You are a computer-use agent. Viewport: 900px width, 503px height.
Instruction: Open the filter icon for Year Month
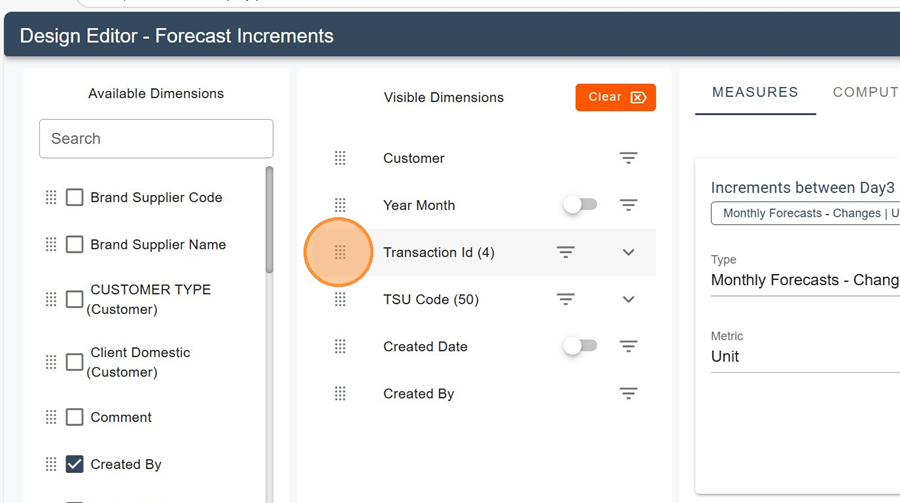(x=628, y=205)
